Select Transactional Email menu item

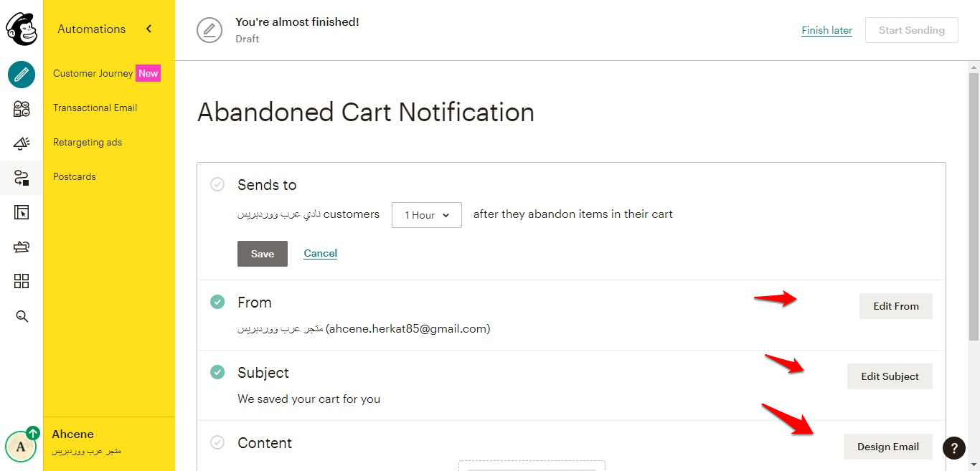click(95, 108)
